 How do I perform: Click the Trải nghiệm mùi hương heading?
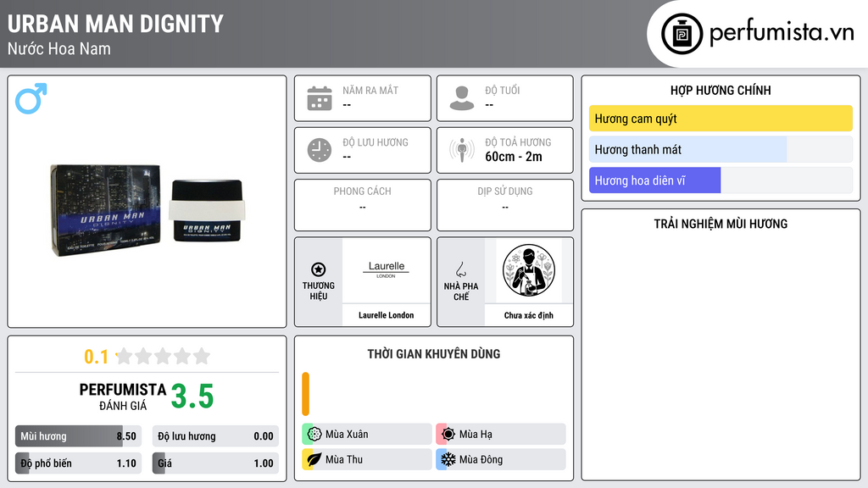point(721,224)
